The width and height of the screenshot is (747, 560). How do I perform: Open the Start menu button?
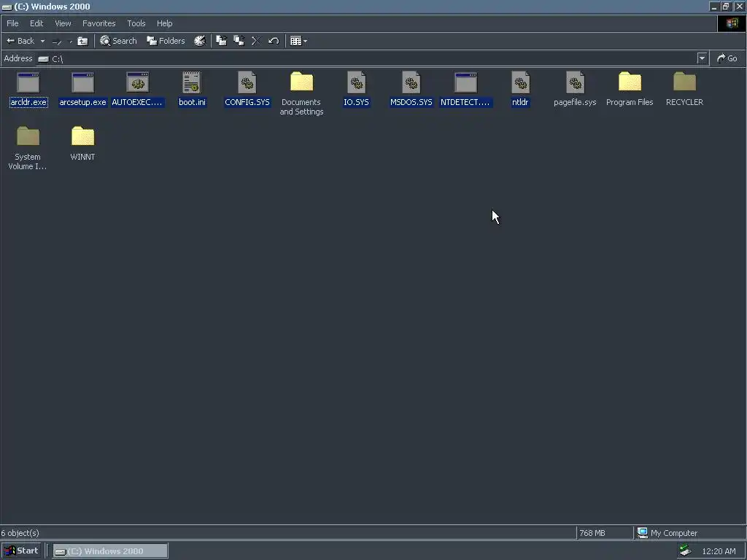(x=21, y=551)
